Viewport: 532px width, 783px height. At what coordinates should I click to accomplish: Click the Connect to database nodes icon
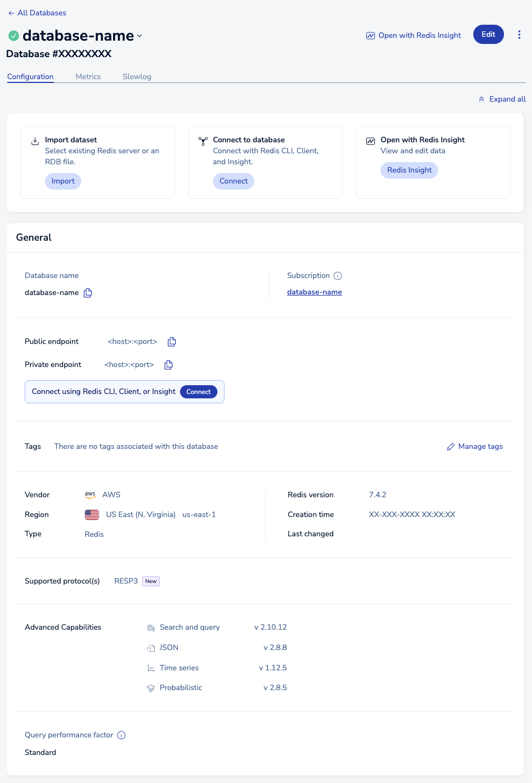(x=203, y=141)
